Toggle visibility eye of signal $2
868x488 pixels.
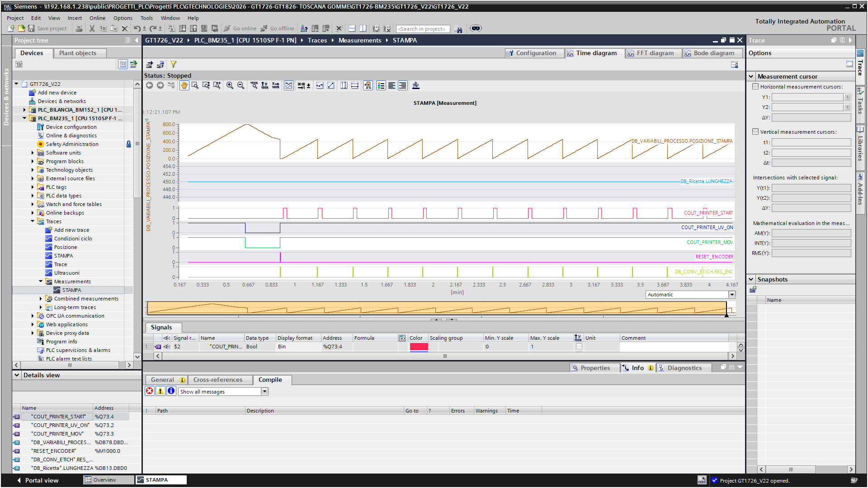pos(167,347)
